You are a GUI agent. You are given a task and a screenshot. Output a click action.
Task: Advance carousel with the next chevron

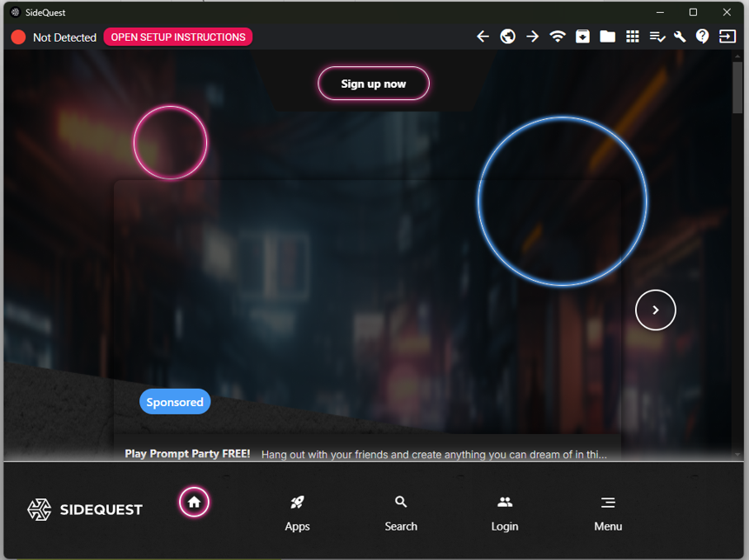click(655, 310)
